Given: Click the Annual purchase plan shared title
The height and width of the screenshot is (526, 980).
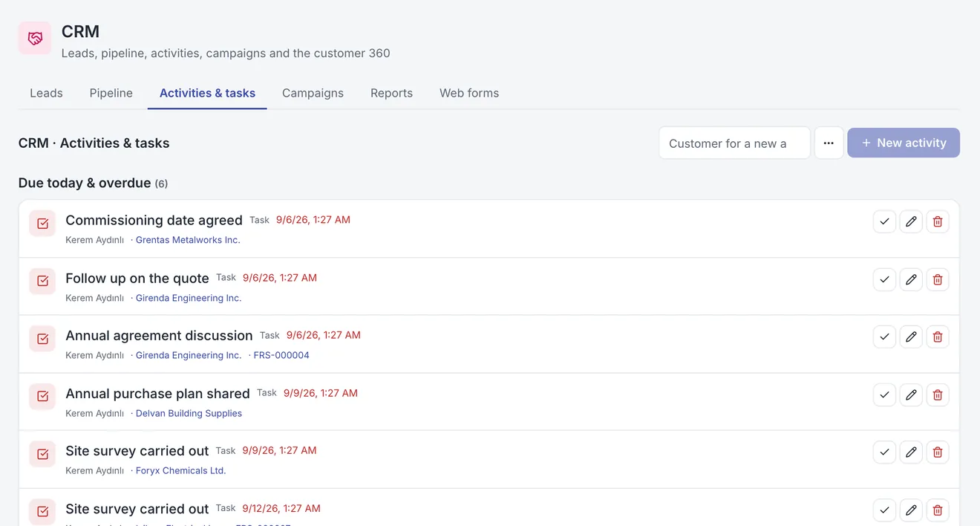Looking at the screenshot, I should (157, 393).
